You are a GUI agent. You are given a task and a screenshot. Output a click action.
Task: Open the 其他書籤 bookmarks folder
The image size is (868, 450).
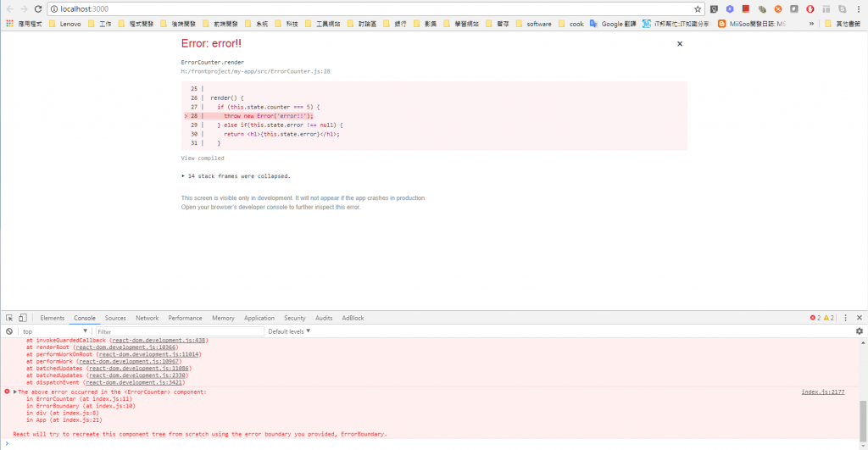point(843,24)
